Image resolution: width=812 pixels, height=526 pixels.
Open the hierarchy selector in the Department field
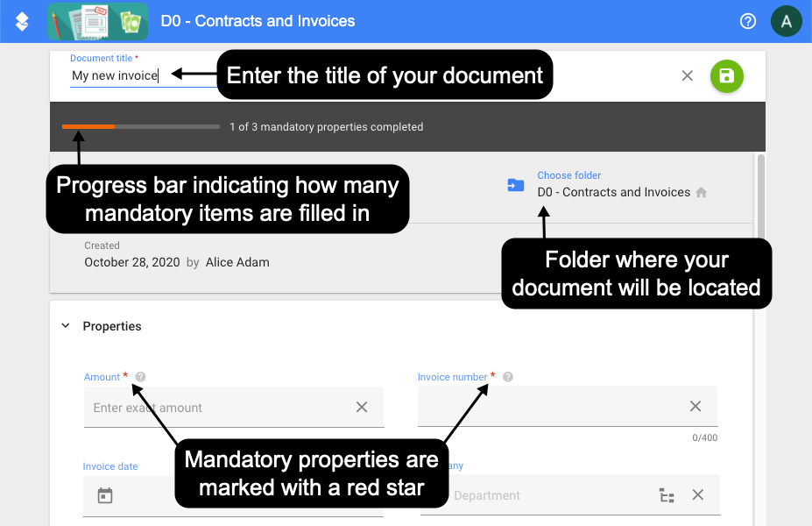667,495
